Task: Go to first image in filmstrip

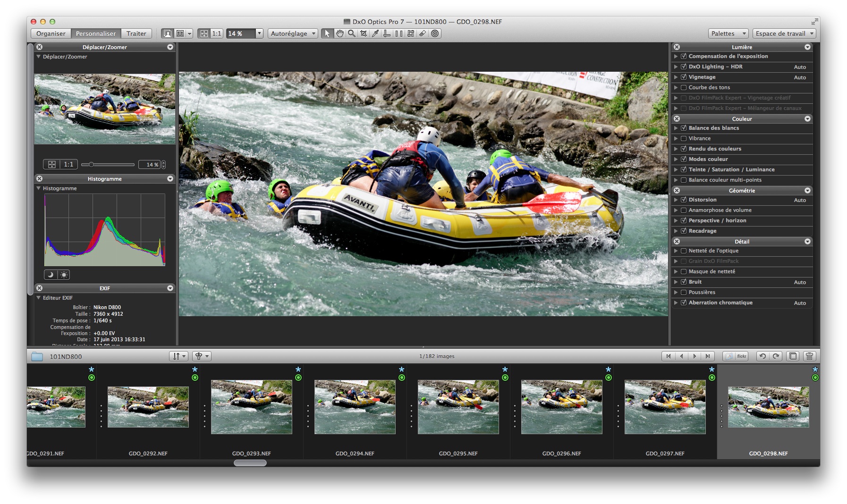Action: click(669, 356)
